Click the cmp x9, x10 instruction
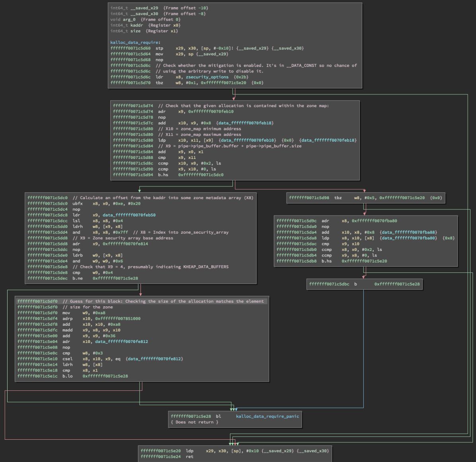Viewport: 476px width, 462px height. point(318,244)
